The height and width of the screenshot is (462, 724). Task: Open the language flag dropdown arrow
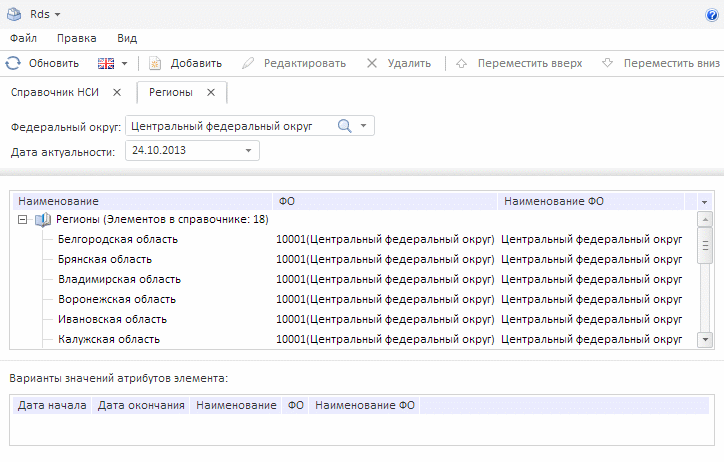(x=125, y=63)
